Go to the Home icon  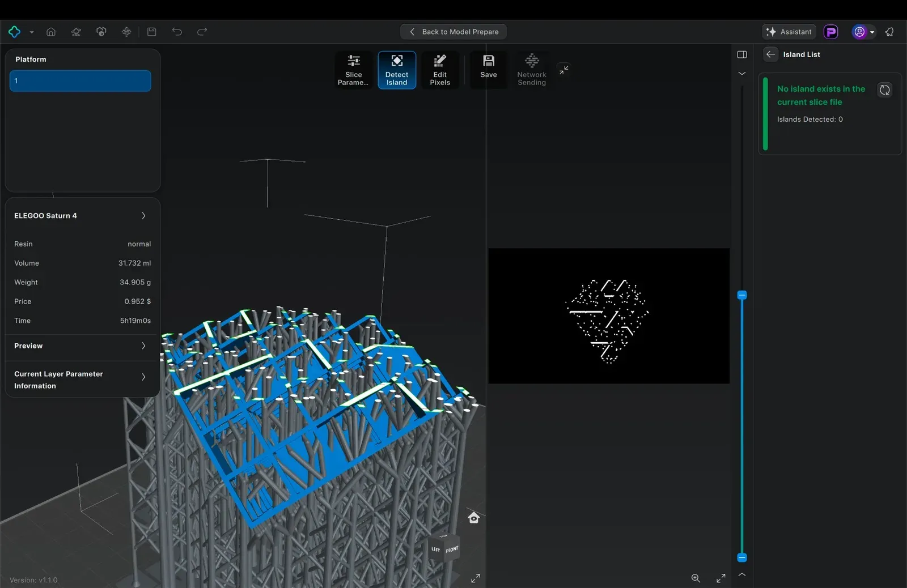(51, 32)
